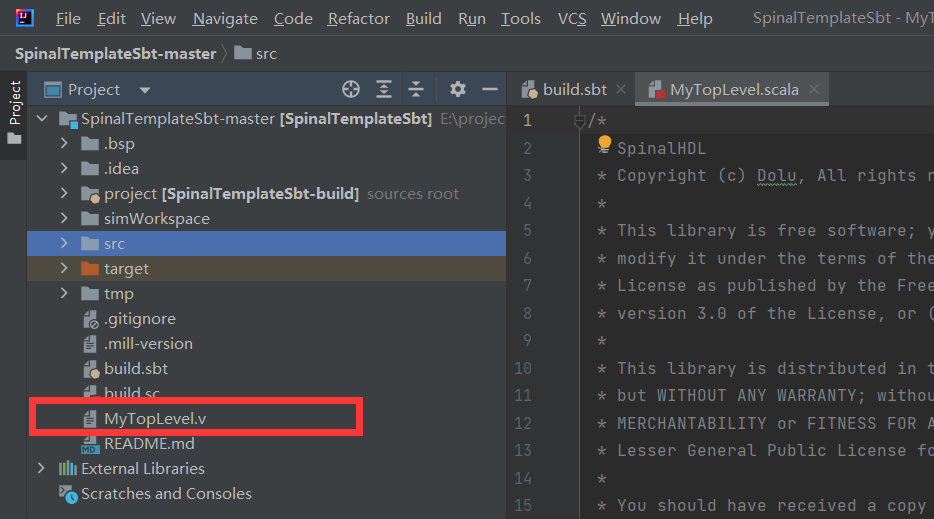Open the Project view dropdown
This screenshot has height=519, width=934.
tap(145, 90)
